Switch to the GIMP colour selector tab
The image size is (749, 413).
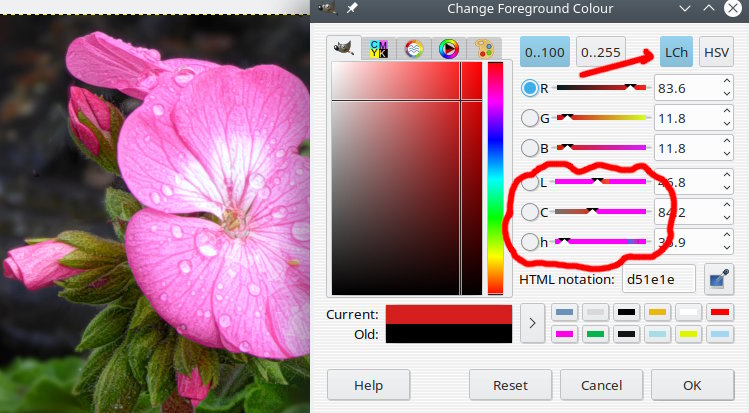click(343, 48)
